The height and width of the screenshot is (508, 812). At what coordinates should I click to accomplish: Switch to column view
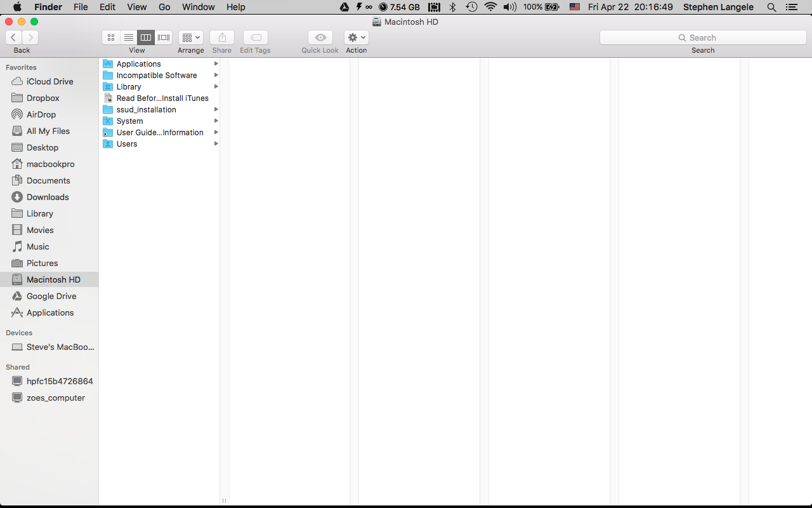[x=146, y=37]
